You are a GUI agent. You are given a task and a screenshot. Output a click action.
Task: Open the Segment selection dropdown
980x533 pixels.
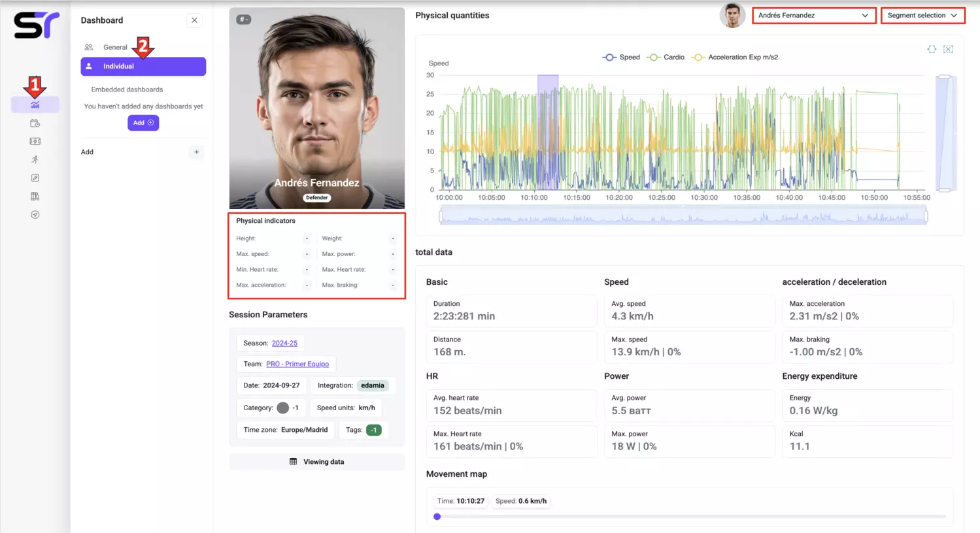point(922,15)
